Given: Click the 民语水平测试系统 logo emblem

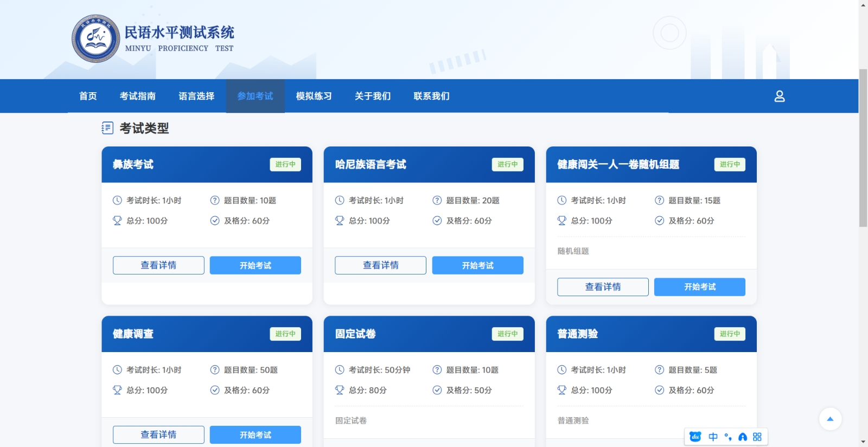Looking at the screenshot, I should tap(96, 39).
